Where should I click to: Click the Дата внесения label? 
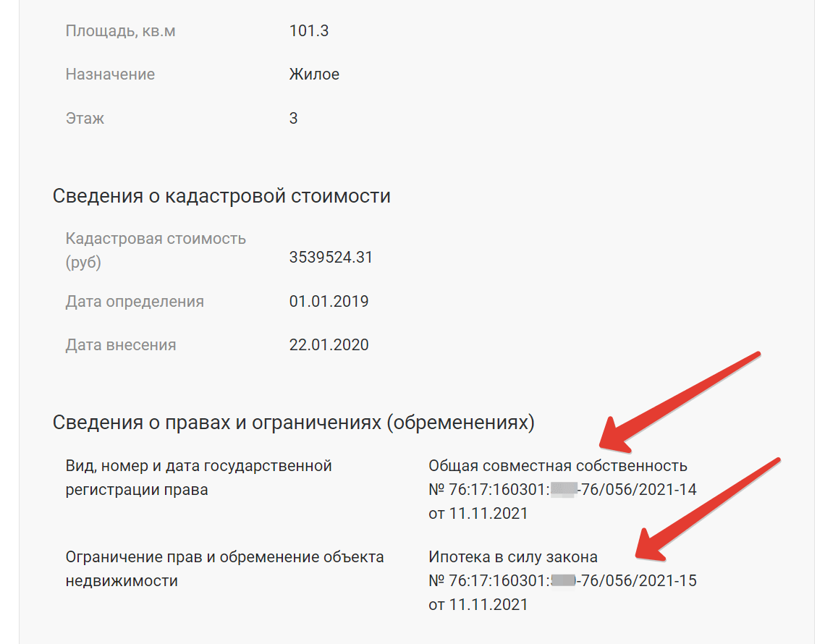click(121, 345)
